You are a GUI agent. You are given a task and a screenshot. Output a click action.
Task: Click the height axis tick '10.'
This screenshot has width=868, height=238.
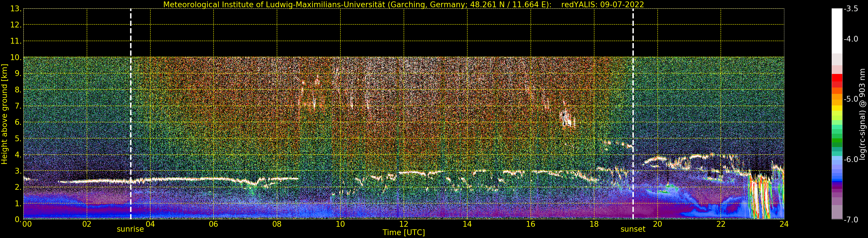pyautogui.click(x=16, y=57)
